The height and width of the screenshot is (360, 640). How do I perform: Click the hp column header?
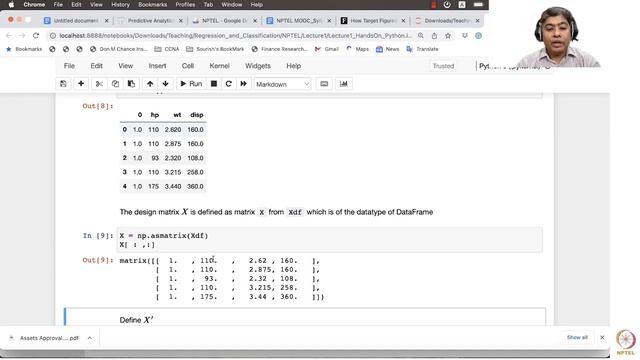155,115
